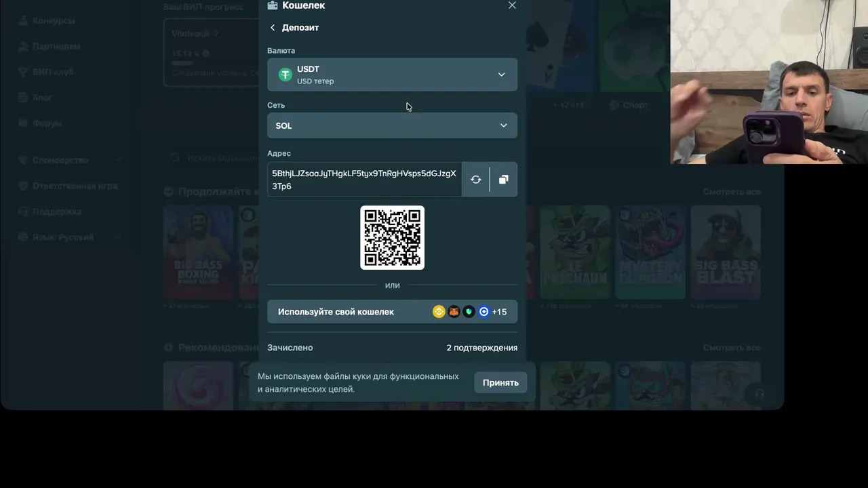This screenshot has width=868, height=488.
Task: Click the deposit QR code
Action: pyautogui.click(x=392, y=238)
